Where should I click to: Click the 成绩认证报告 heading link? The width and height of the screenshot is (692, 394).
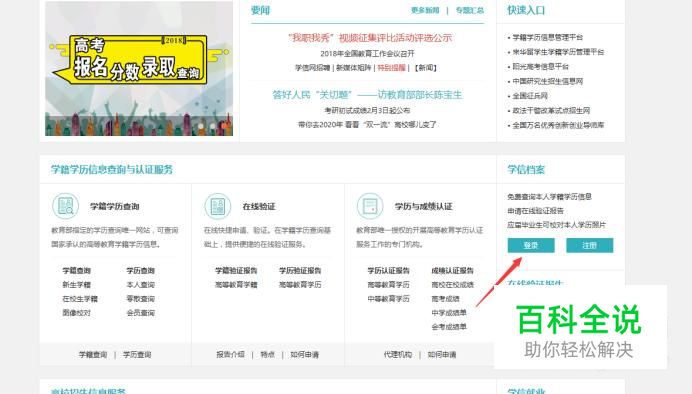point(452,270)
